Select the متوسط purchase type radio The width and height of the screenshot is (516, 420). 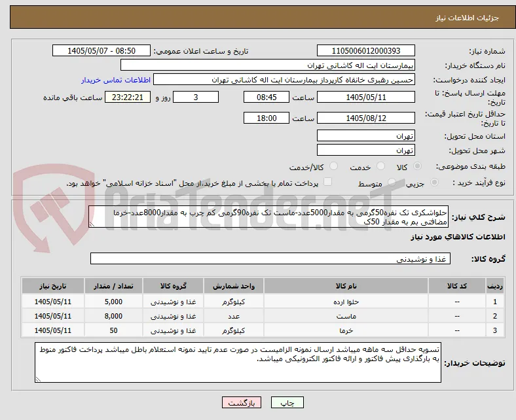coord(392,183)
